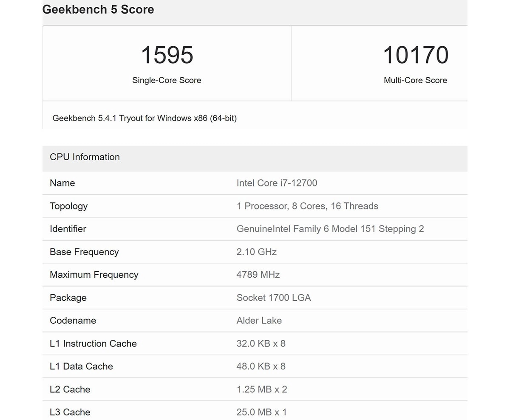510x420 pixels.
Task: Select the 4789 MHz value
Action: click(258, 275)
